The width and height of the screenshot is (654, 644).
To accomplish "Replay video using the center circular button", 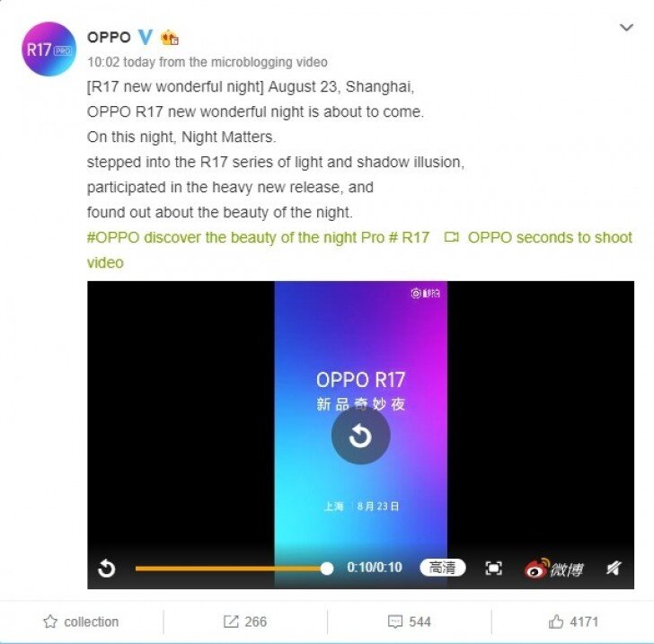I will 361,436.
